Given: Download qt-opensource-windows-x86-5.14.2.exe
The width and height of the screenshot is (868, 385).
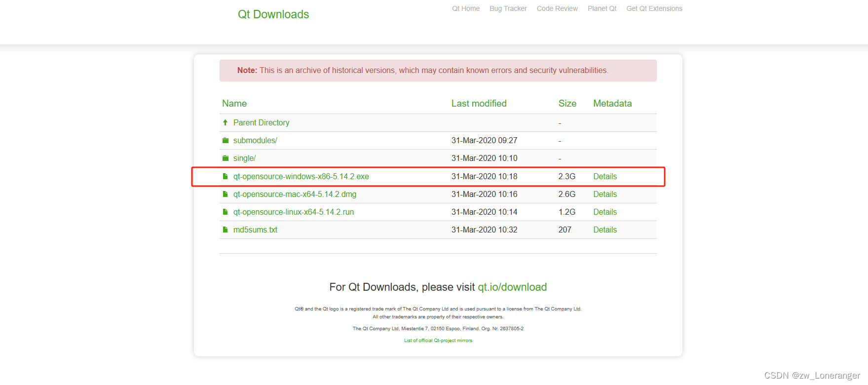Looking at the screenshot, I should point(301,177).
